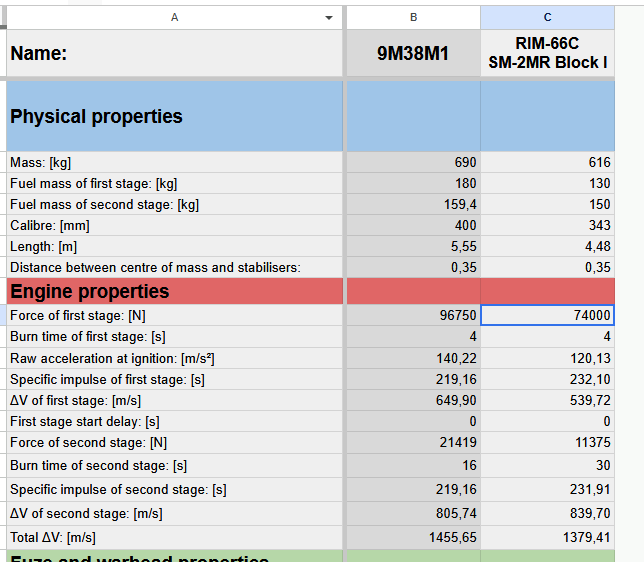Click 'Specific impulse of second stage: [s]' label
644x562 pixels.
118,489
